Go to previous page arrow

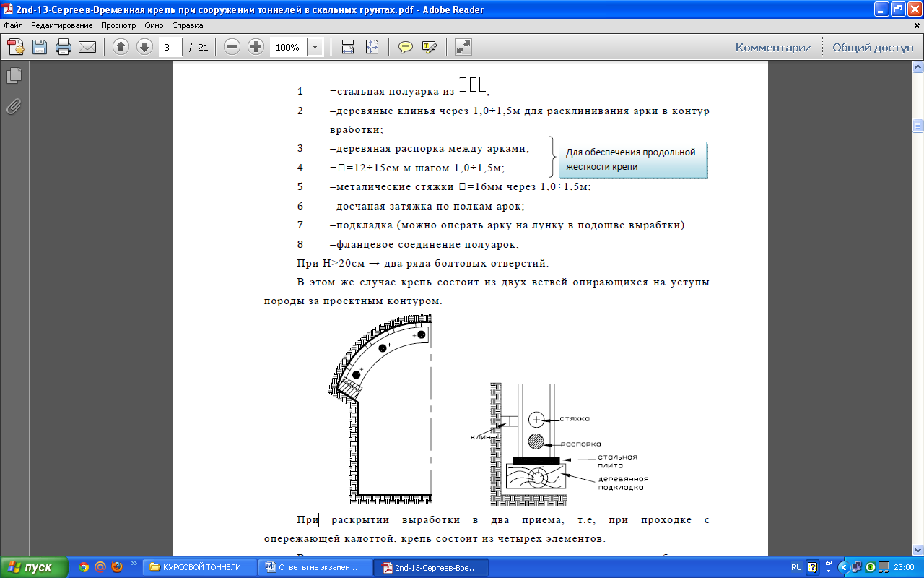(x=121, y=47)
